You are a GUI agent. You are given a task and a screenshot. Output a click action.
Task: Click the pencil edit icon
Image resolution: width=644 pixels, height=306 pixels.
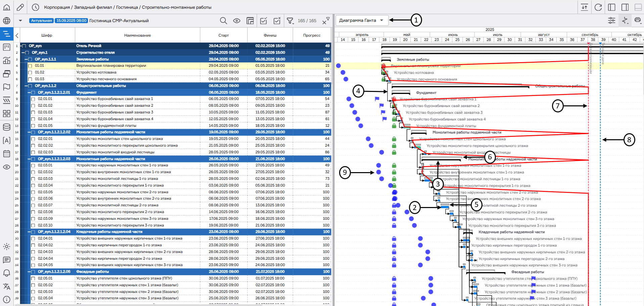coord(20,7)
